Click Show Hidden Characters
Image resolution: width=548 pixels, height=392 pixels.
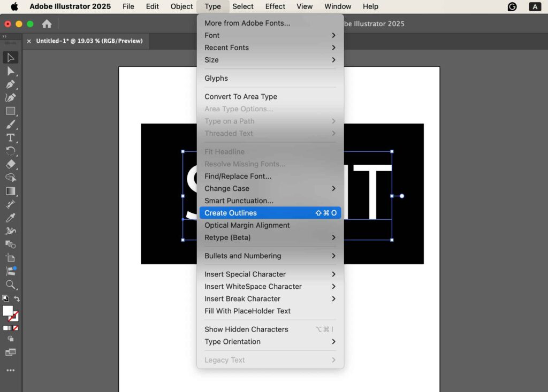pos(246,329)
